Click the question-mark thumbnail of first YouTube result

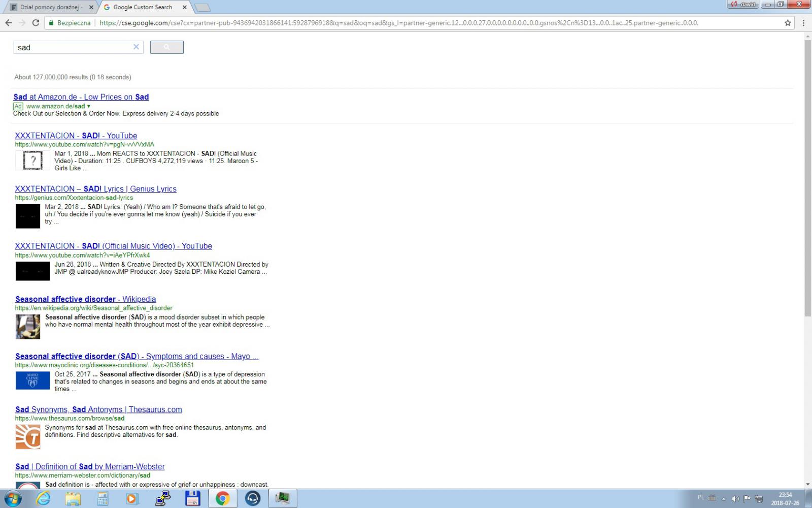(x=33, y=161)
